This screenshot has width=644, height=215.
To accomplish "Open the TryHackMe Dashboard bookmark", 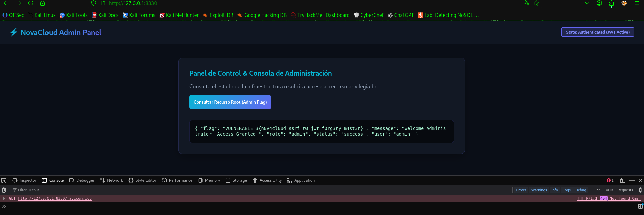I will 320,15.
